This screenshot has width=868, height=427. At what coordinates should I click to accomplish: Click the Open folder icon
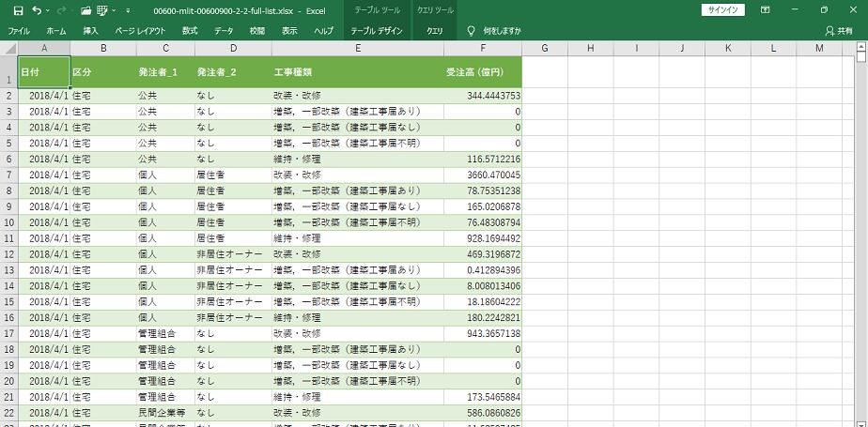(85, 10)
